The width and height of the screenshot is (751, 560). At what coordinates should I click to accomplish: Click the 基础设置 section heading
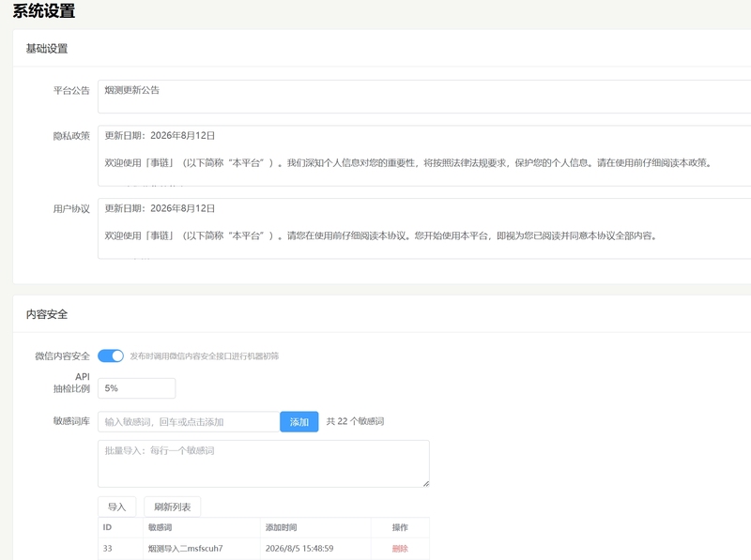(47, 49)
